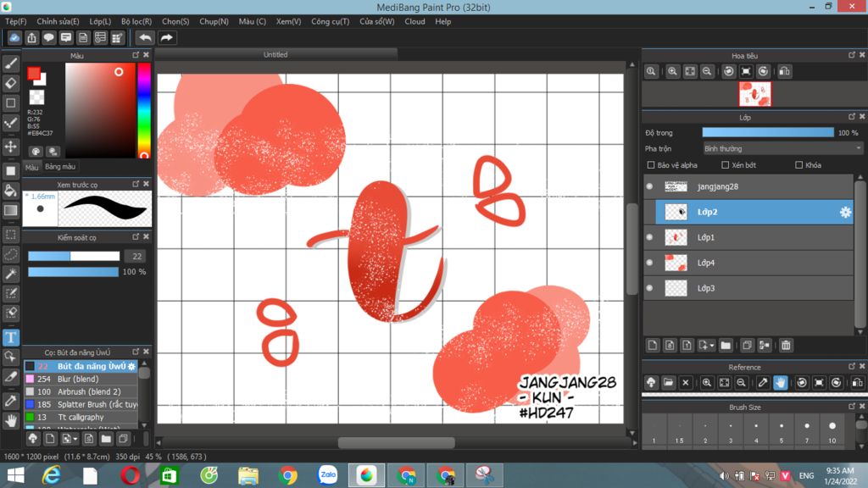Toggle Xén bớt clipping checkbox
The image size is (868, 488).
(x=726, y=165)
